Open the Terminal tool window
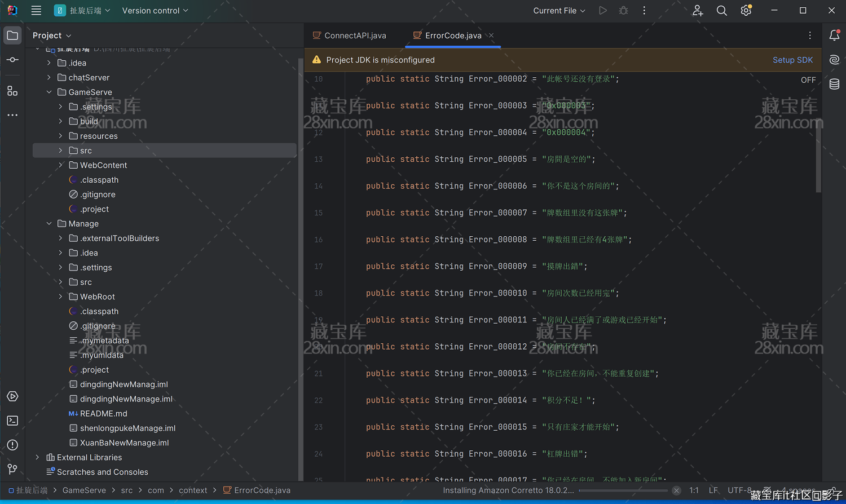The image size is (846, 504). point(12,421)
